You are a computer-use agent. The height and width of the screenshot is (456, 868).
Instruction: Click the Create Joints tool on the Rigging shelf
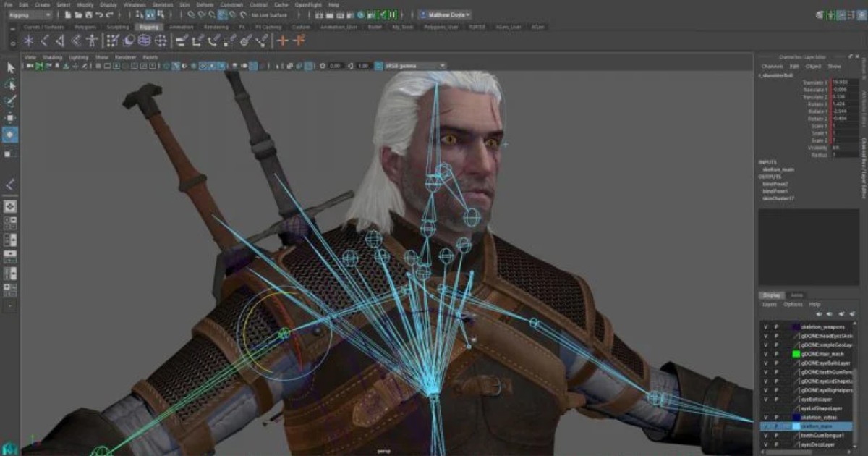pyautogui.click(x=25, y=41)
